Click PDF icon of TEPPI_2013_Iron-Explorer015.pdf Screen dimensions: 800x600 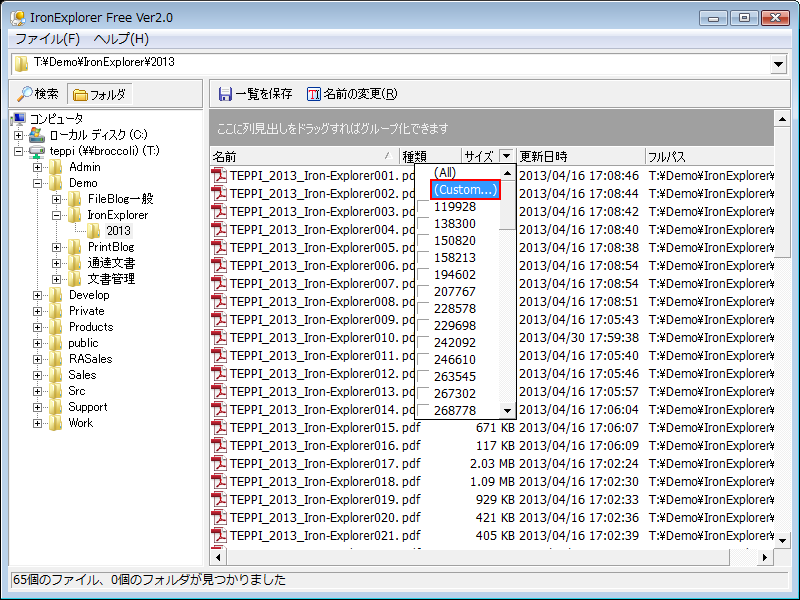tap(219, 428)
